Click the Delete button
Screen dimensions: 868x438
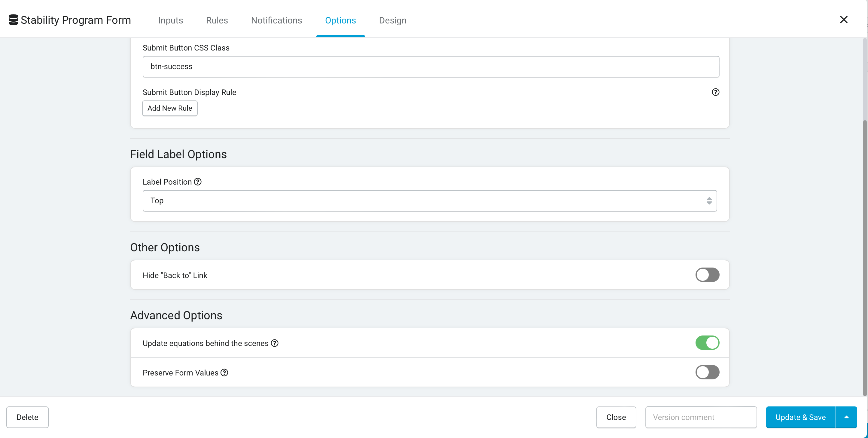coord(27,417)
